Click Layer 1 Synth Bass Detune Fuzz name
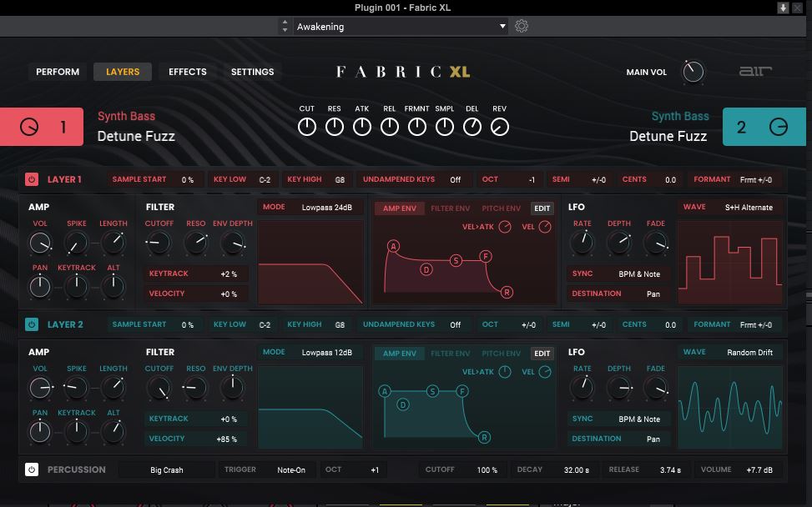Viewport: 812px width, 507px height. (136, 127)
